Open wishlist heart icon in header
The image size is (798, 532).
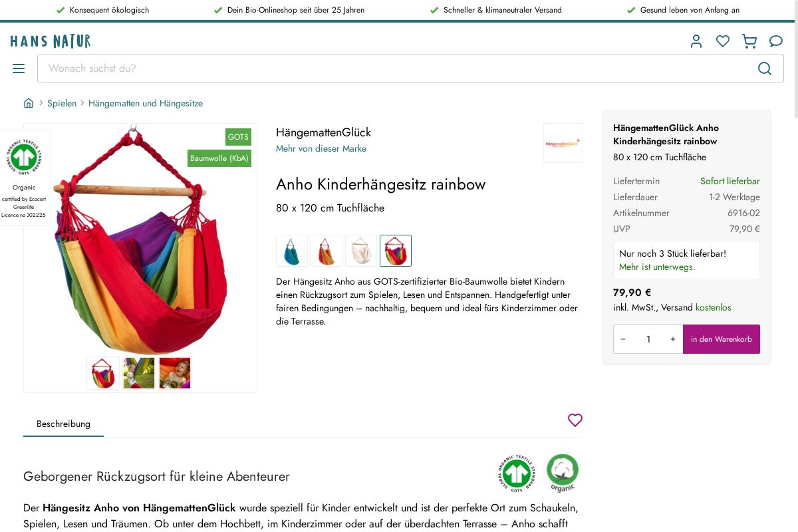tap(723, 41)
